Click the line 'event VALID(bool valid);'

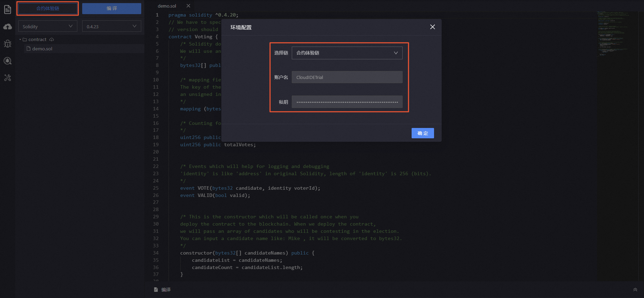click(x=215, y=195)
